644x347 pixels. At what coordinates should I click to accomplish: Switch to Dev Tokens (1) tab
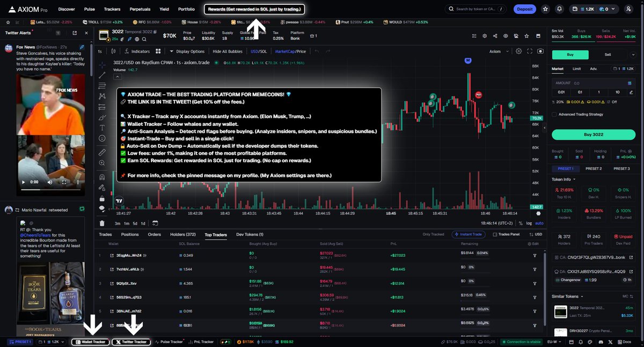click(250, 234)
